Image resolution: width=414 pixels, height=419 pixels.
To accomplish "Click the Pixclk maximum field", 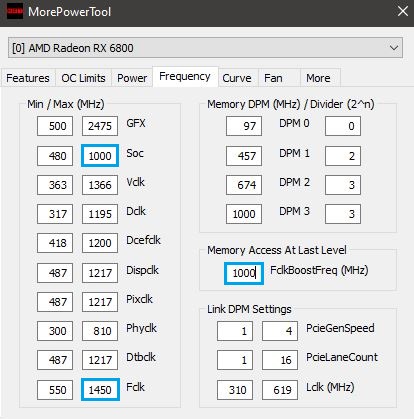I will click(x=100, y=302).
